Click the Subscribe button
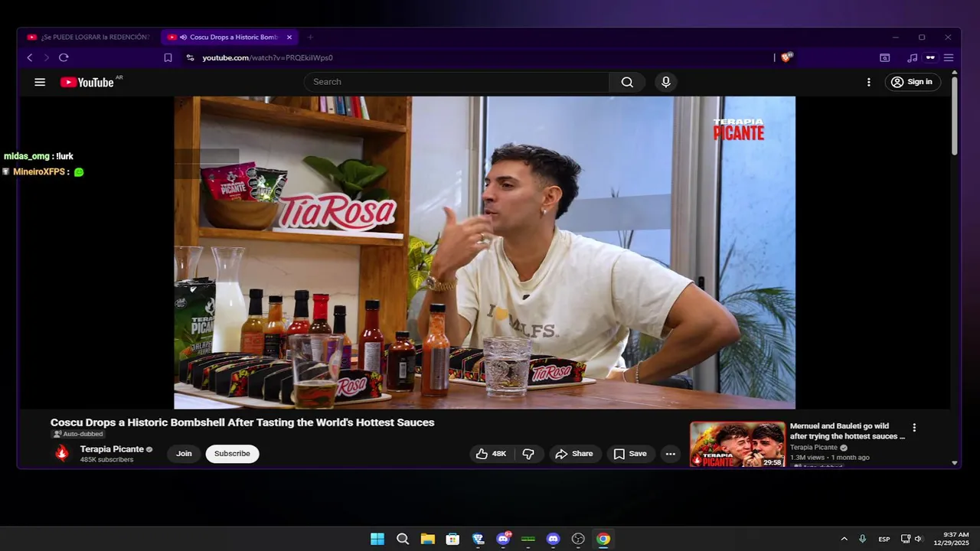The width and height of the screenshot is (980, 551). [232, 454]
